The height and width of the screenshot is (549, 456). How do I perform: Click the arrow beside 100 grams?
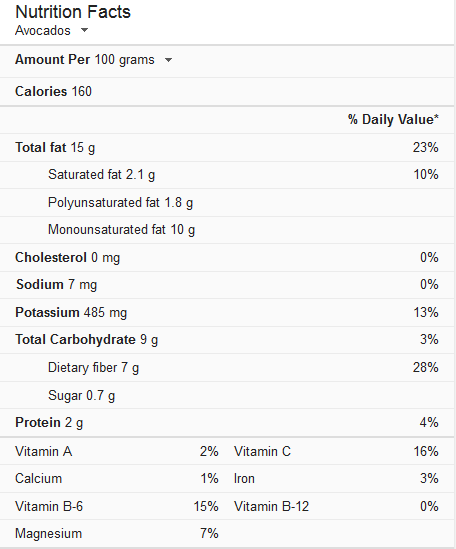click(x=168, y=60)
